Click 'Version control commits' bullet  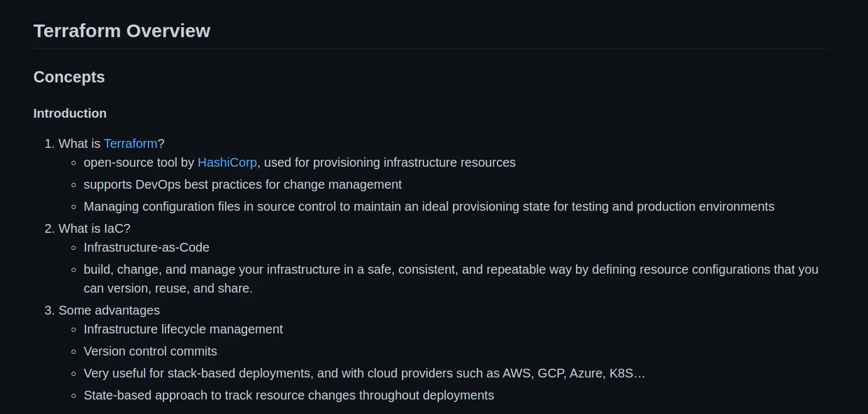coord(150,351)
